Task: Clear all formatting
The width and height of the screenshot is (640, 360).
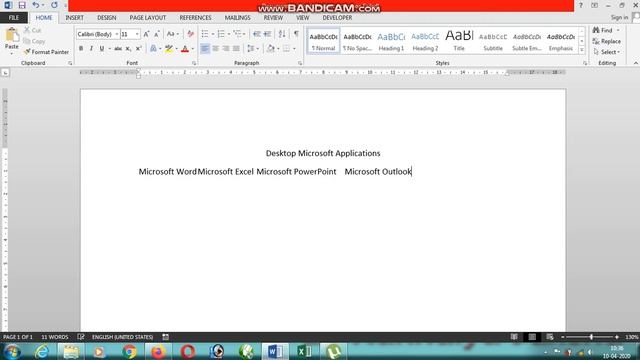Action: [190, 34]
